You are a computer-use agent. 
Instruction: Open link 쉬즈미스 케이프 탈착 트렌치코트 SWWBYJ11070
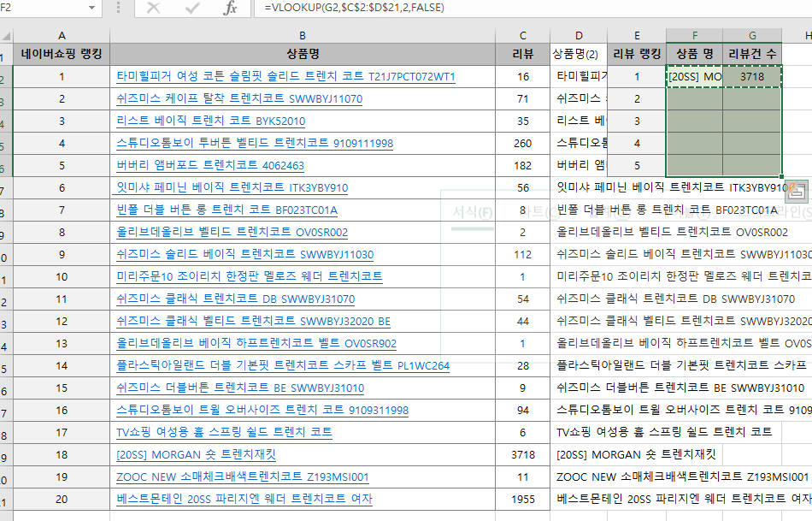click(239, 98)
